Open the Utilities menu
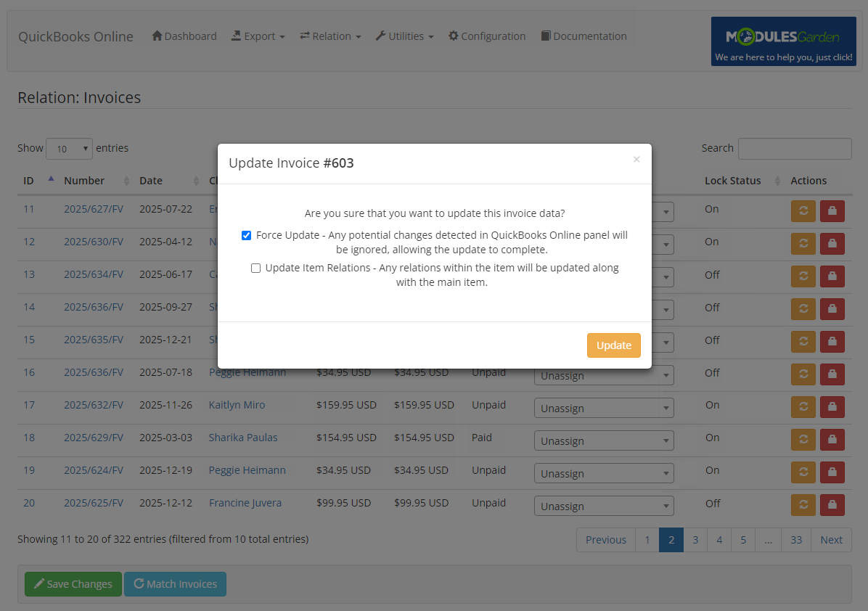The width and height of the screenshot is (868, 611). pos(404,36)
